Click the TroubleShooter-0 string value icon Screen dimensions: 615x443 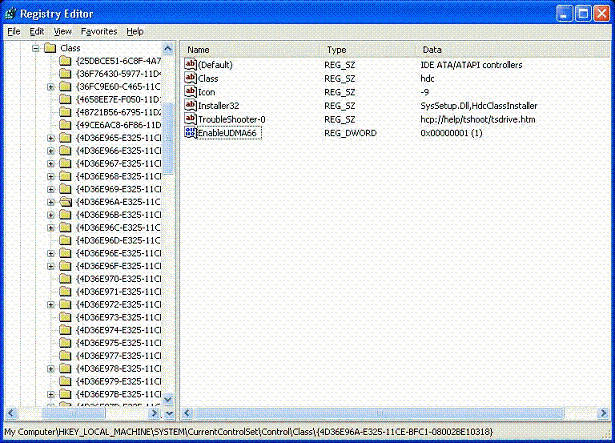pyautogui.click(x=190, y=119)
